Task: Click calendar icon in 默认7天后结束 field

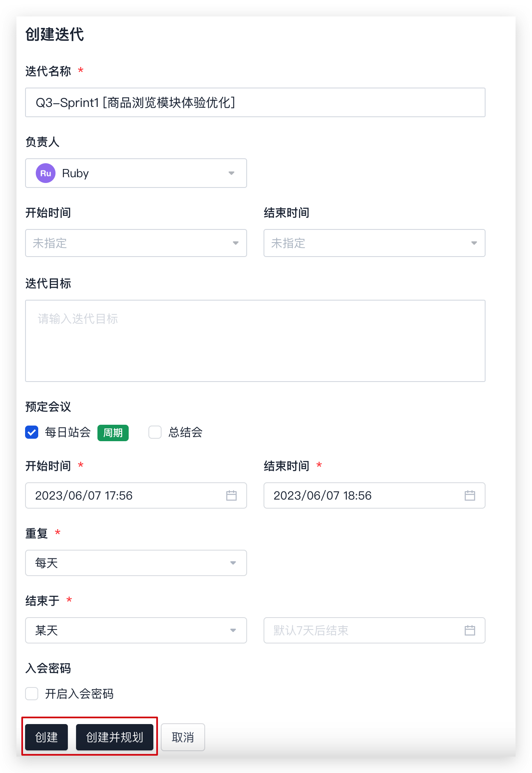Action: (x=470, y=630)
